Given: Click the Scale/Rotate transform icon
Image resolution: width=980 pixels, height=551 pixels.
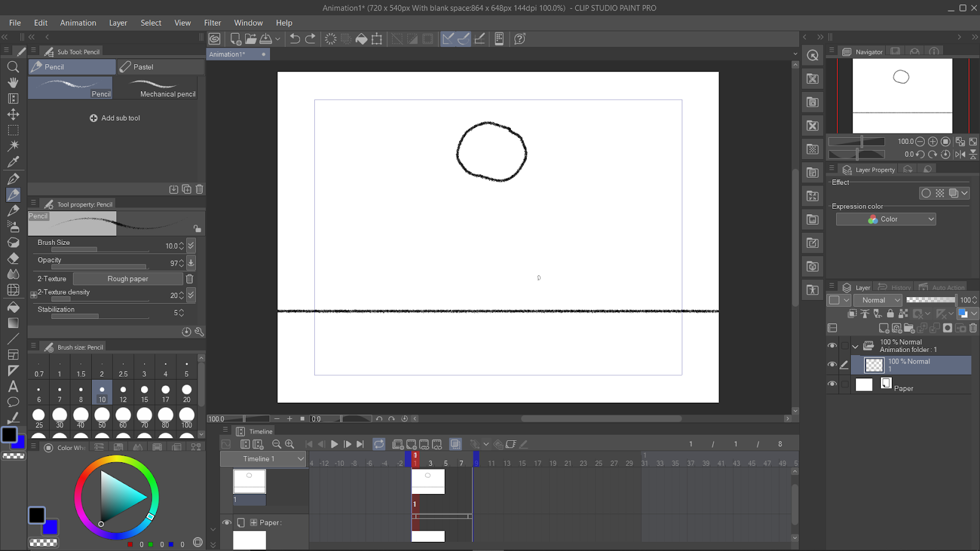Looking at the screenshot, I should [377, 39].
